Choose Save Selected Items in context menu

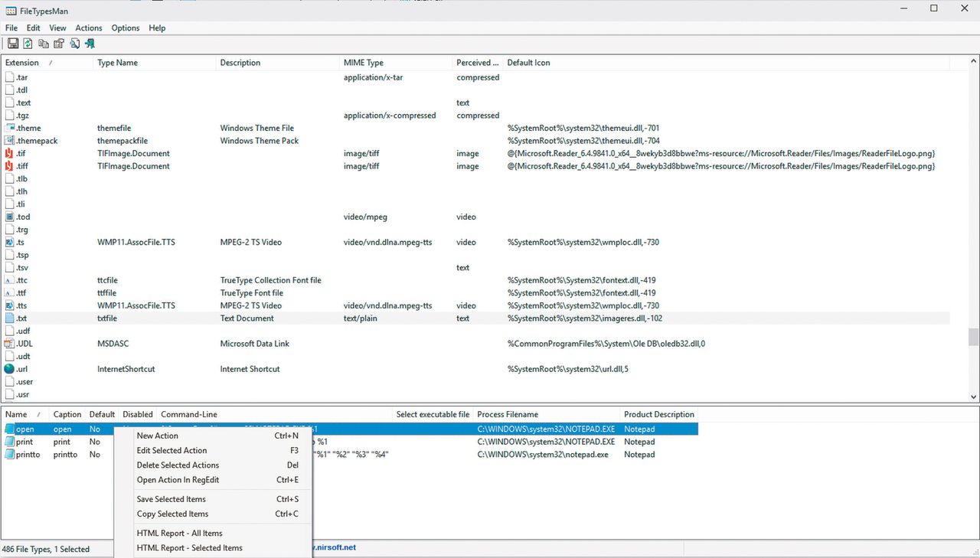pyautogui.click(x=213, y=499)
